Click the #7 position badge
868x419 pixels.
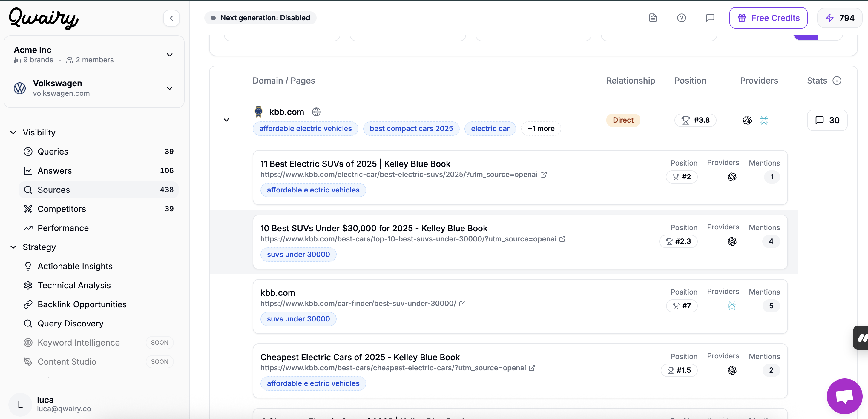(682, 306)
